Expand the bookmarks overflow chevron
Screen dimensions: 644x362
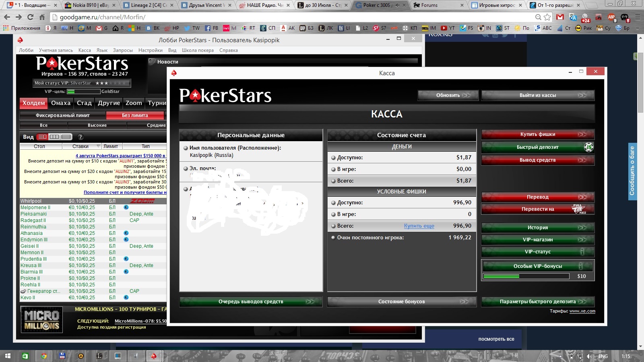tap(637, 28)
